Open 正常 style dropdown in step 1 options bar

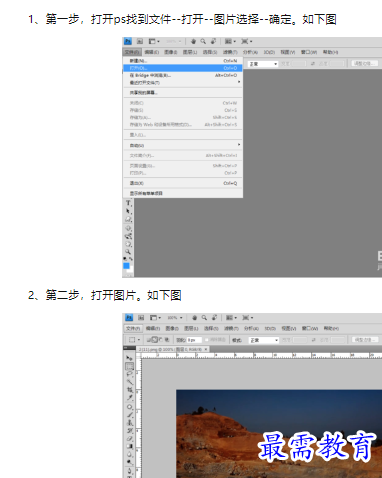pyautogui.click(x=263, y=64)
